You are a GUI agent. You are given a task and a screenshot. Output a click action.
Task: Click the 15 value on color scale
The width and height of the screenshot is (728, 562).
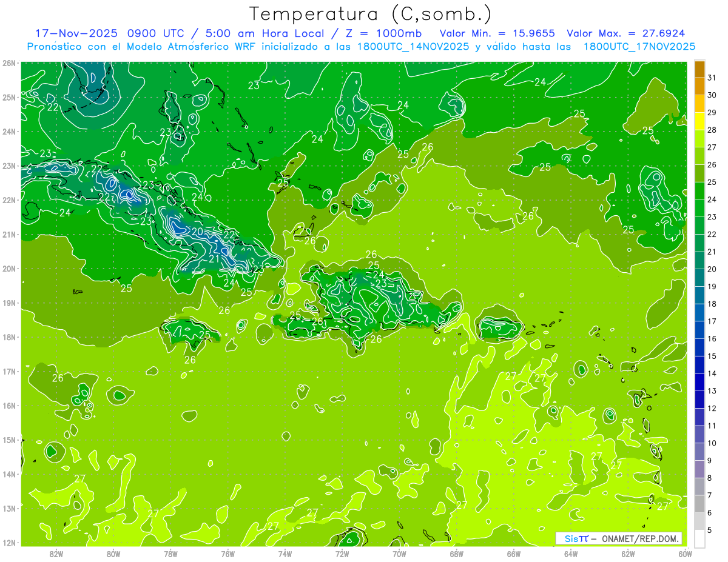(x=712, y=356)
